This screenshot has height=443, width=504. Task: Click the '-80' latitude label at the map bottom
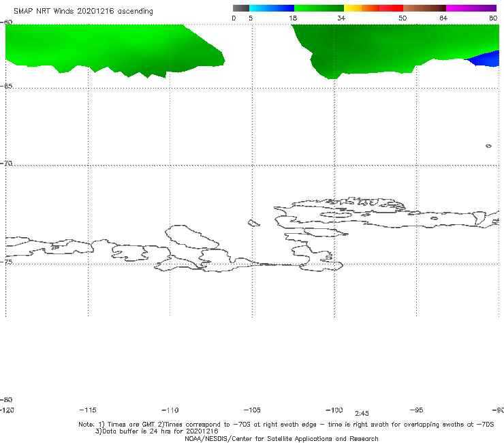(x=6, y=399)
